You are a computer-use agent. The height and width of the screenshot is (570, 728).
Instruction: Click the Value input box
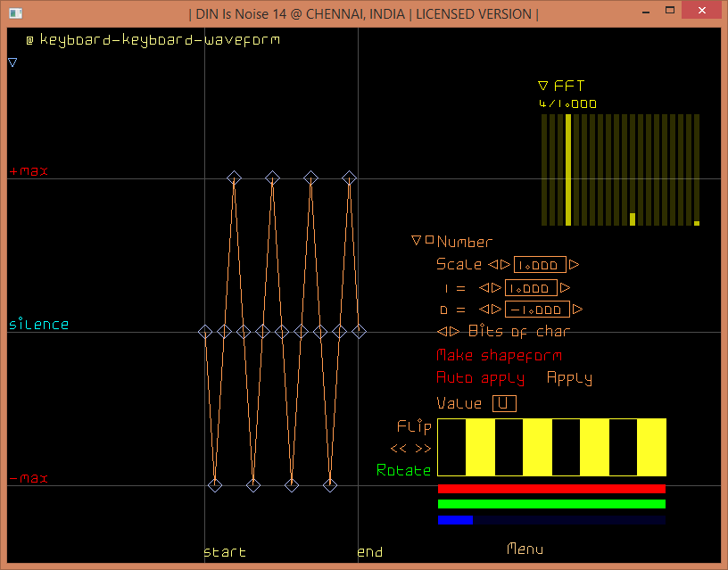tap(504, 403)
